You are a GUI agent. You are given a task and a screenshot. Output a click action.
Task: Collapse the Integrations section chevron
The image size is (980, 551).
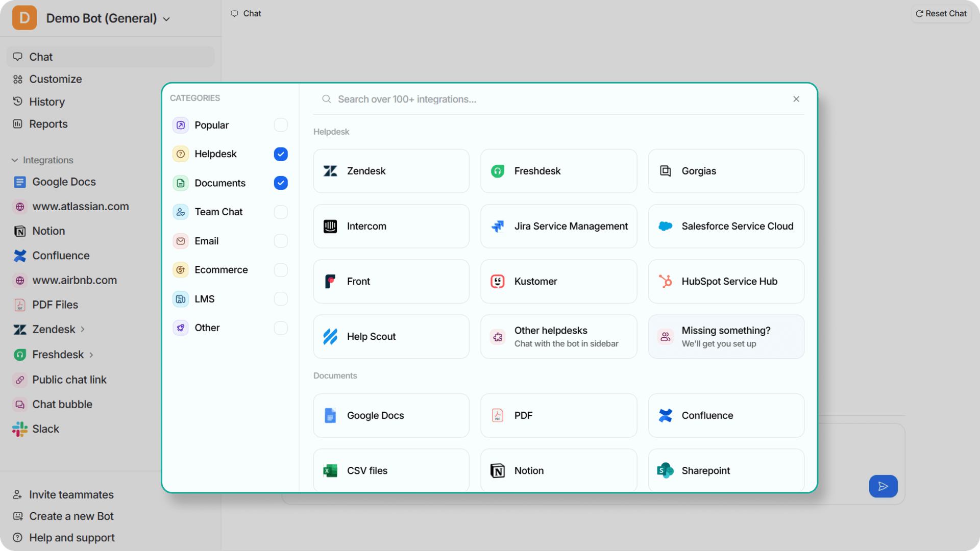15,160
